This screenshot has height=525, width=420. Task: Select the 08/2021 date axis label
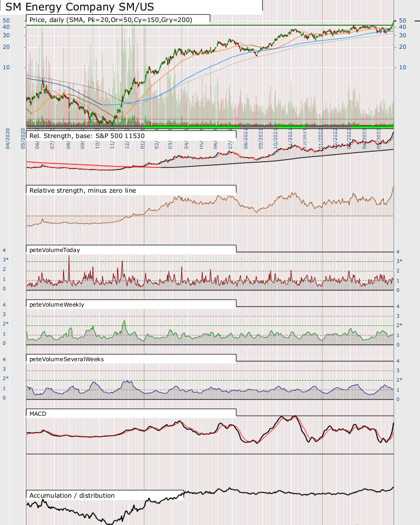pos(246,139)
